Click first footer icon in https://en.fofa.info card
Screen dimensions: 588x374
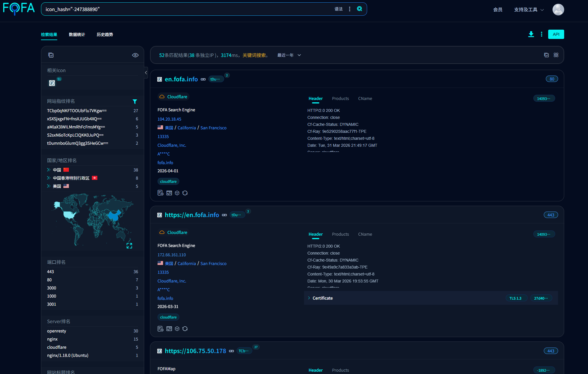pyautogui.click(x=160, y=329)
